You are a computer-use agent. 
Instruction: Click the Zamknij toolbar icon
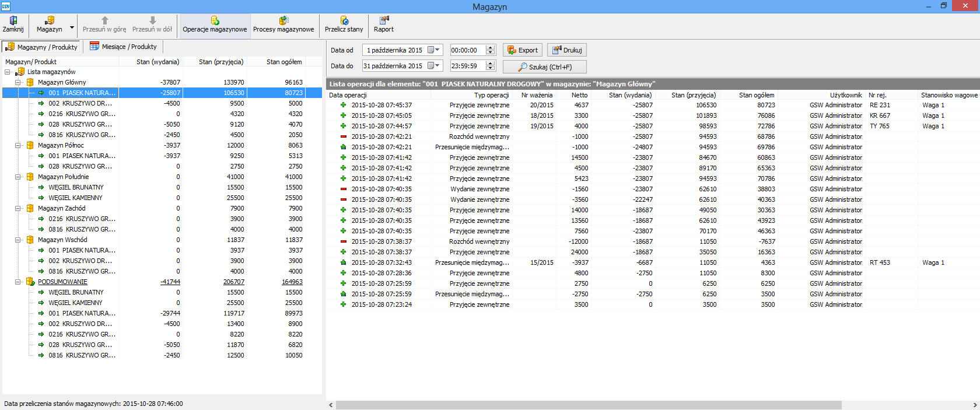[x=13, y=24]
